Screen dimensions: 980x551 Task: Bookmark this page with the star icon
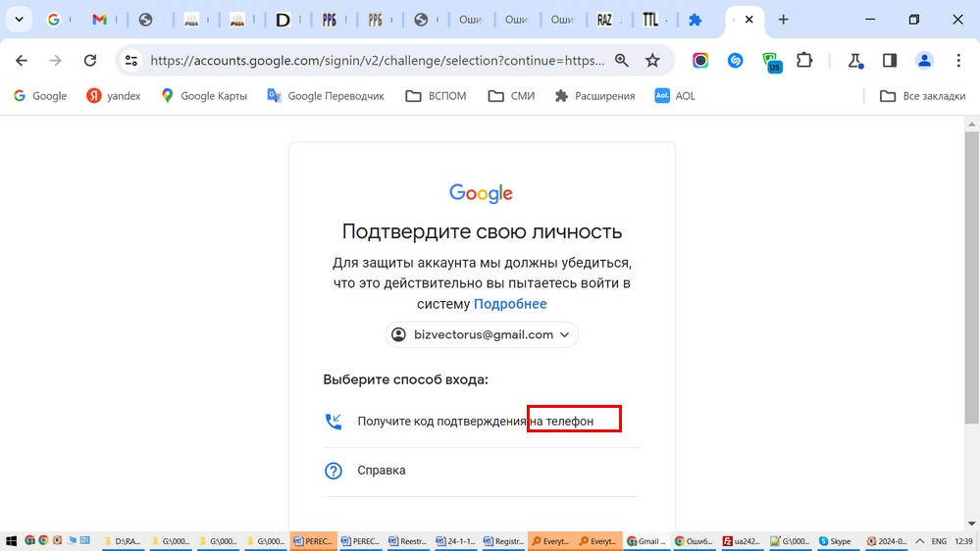652,61
